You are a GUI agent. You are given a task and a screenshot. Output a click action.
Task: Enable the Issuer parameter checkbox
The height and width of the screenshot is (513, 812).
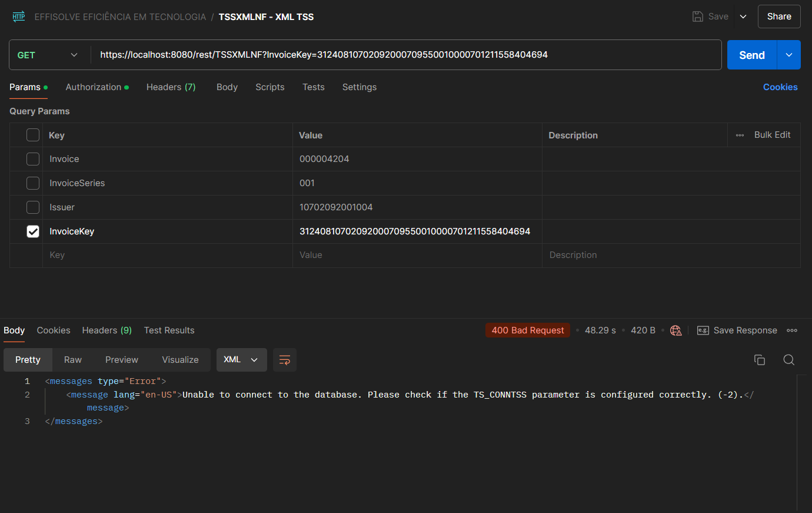pos(33,207)
